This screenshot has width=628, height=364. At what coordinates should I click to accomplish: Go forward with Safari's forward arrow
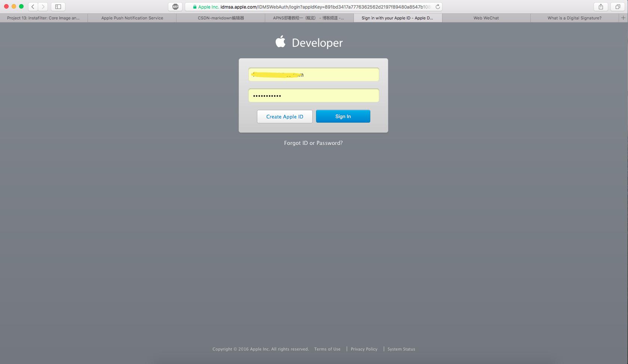(x=43, y=7)
